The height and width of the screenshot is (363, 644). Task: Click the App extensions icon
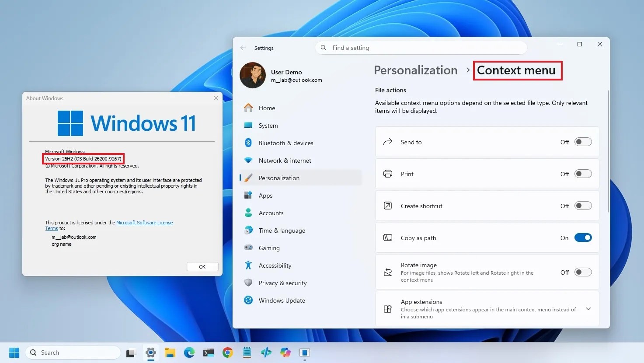click(388, 309)
